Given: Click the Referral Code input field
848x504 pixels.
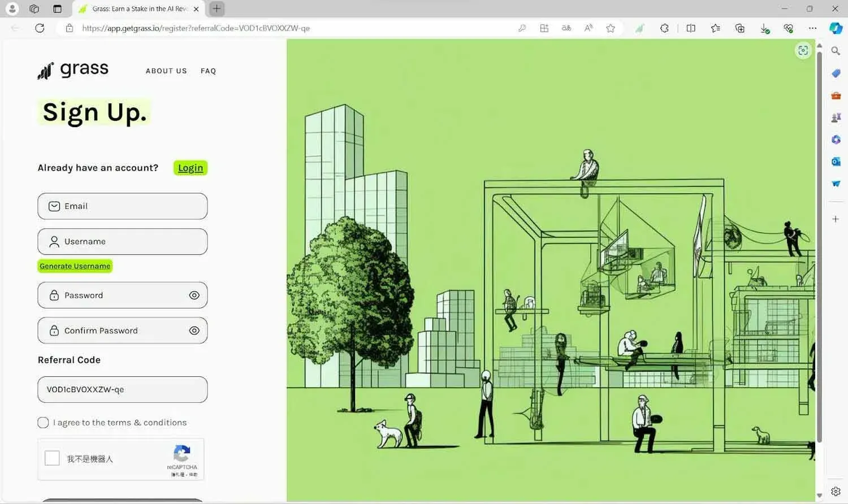Looking at the screenshot, I should [x=123, y=389].
